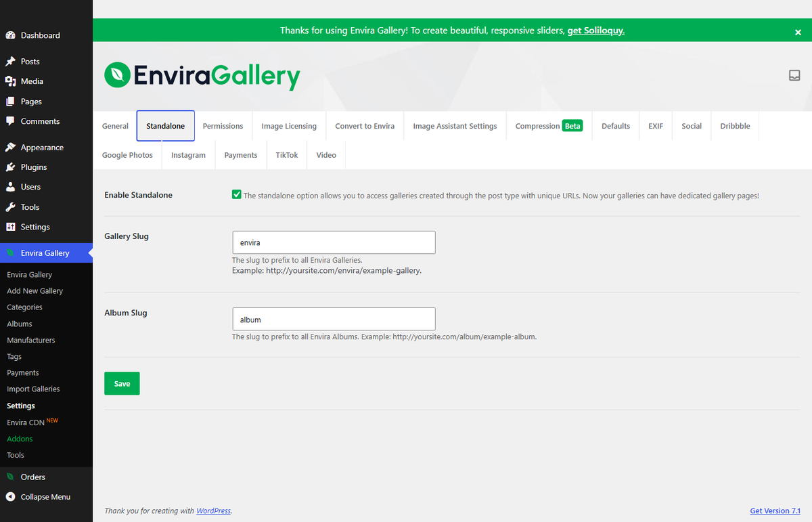Focus the Album Slug input field
Viewport: 812px width, 522px height.
tap(334, 319)
